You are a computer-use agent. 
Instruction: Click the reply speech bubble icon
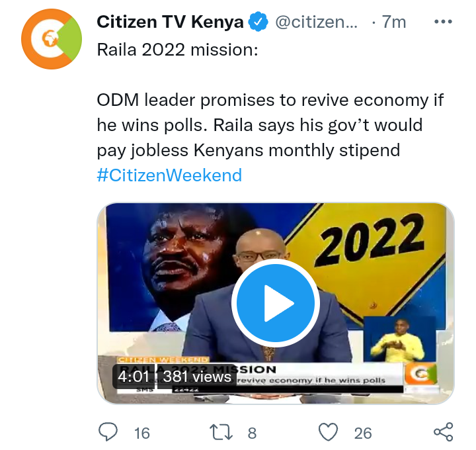point(108,431)
